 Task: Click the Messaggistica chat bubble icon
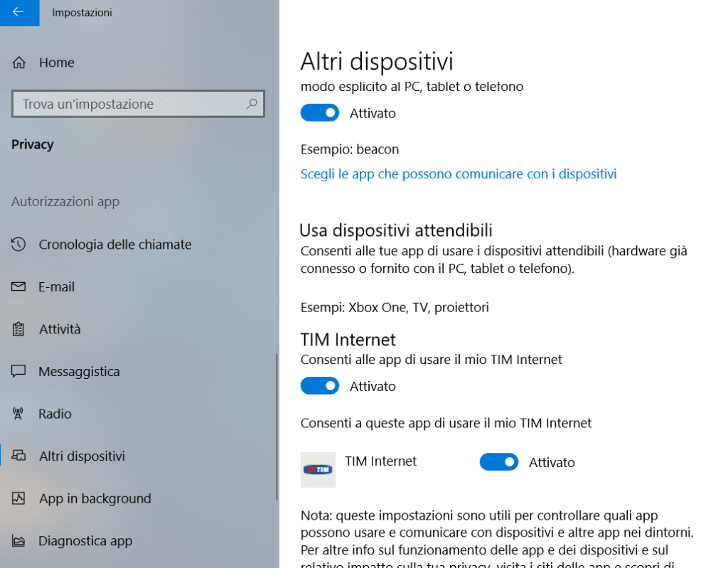pyautogui.click(x=18, y=371)
